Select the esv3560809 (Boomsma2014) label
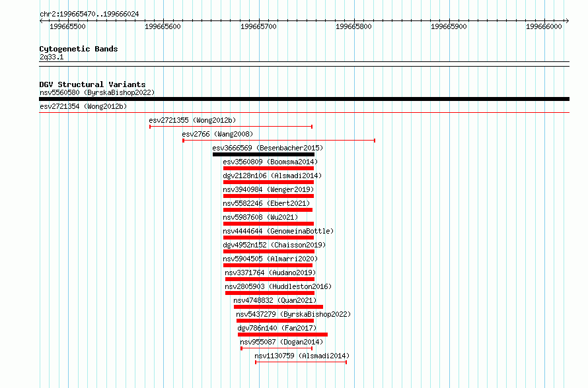Image resolution: width=588 pixels, height=388 pixels. [x=270, y=162]
